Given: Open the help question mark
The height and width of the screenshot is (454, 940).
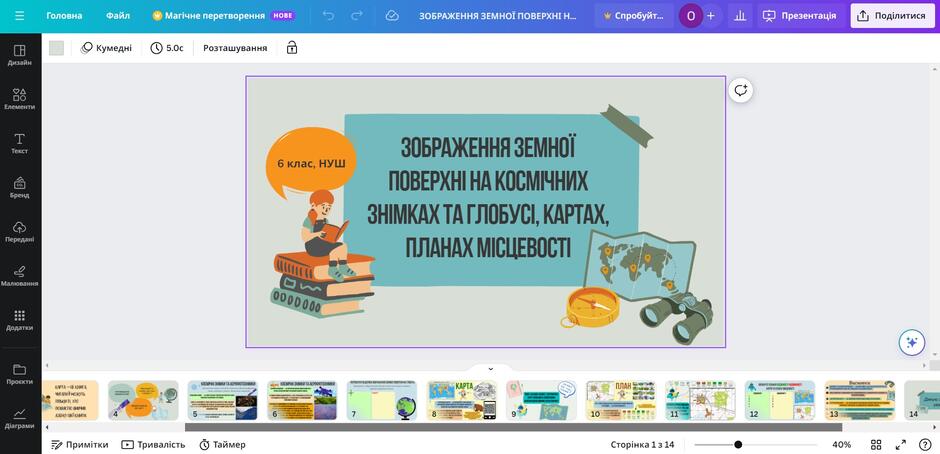Looking at the screenshot, I should [925, 444].
